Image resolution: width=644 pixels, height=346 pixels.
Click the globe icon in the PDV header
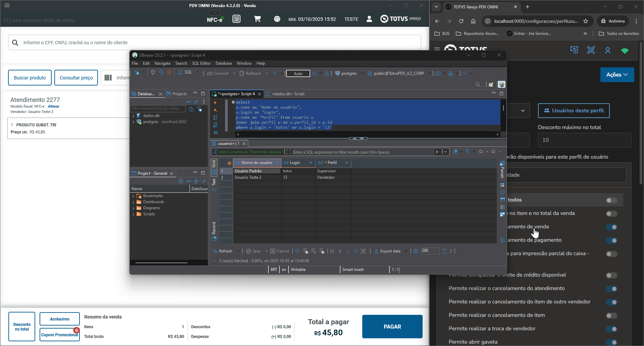point(277,19)
